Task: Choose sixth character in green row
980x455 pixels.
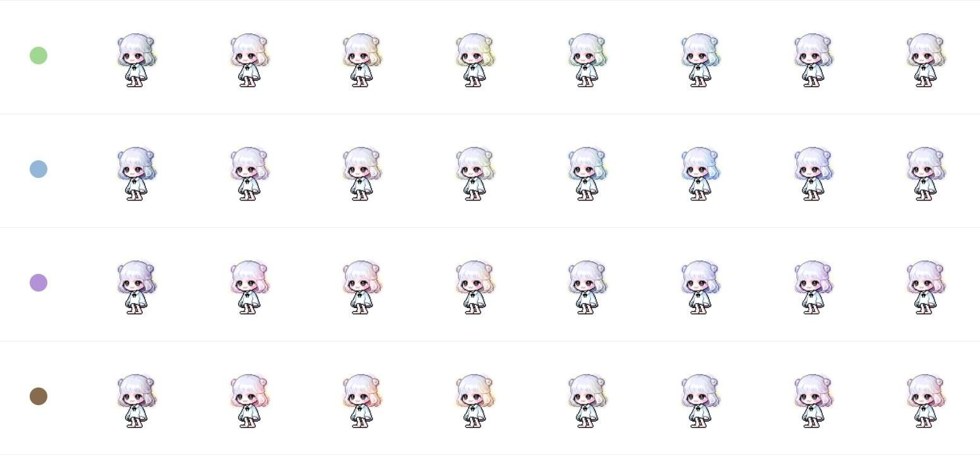Action: click(x=700, y=60)
